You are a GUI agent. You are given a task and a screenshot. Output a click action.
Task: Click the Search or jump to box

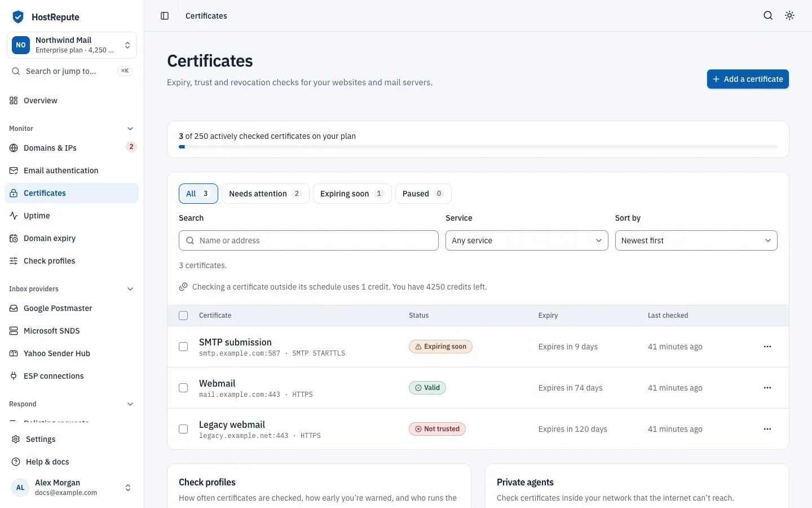click(x=72, y=71)
